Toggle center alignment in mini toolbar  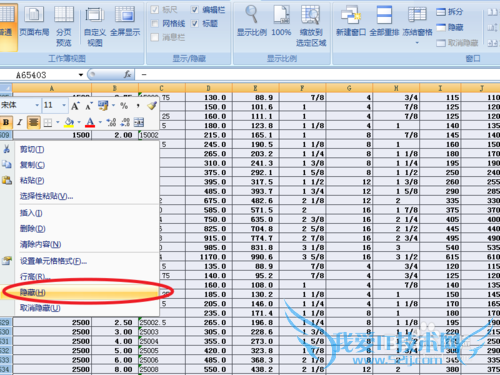(x=33, y=122)
